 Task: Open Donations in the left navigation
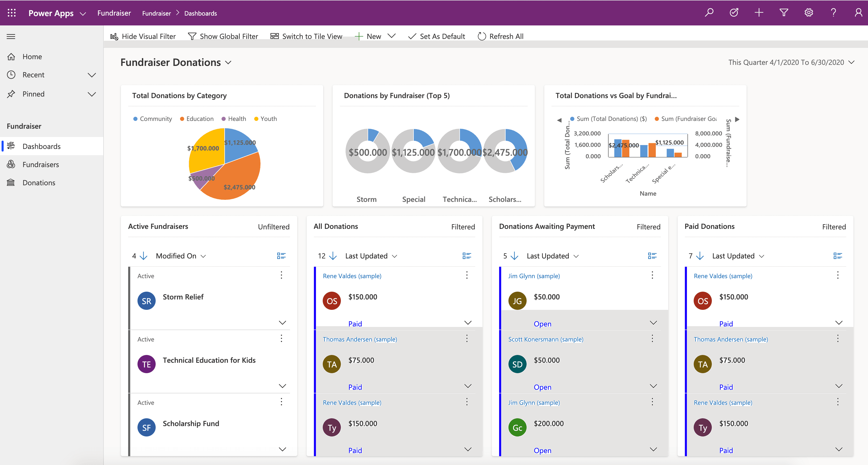point(39,183)
